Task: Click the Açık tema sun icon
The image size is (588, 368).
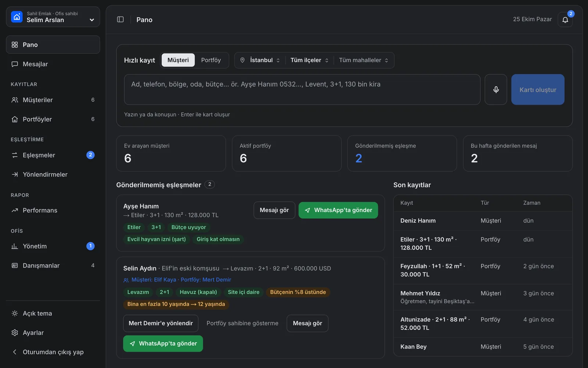Action: pos(15,313)
